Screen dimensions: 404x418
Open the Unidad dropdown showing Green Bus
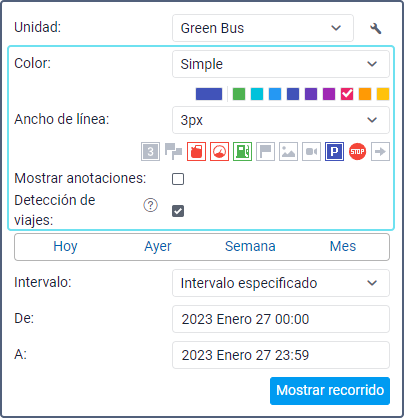click(263, 28)
